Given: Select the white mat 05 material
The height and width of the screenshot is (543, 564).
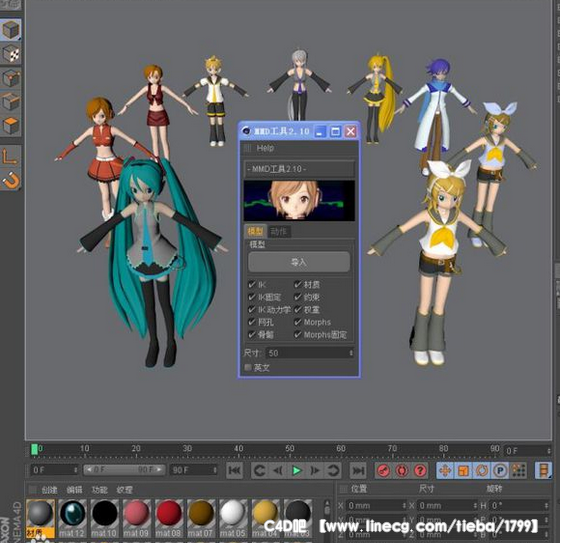Looking at the screenshot, I should 233,518.
